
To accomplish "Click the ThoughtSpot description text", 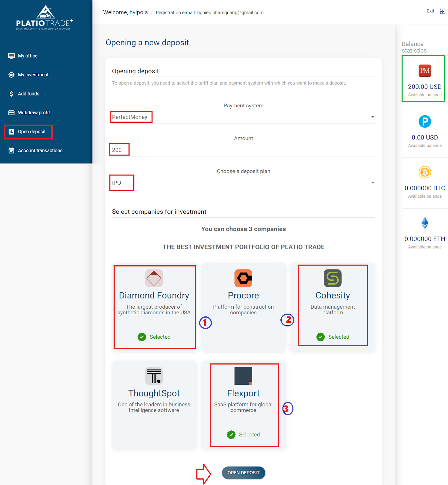I will tap(154, 407).
